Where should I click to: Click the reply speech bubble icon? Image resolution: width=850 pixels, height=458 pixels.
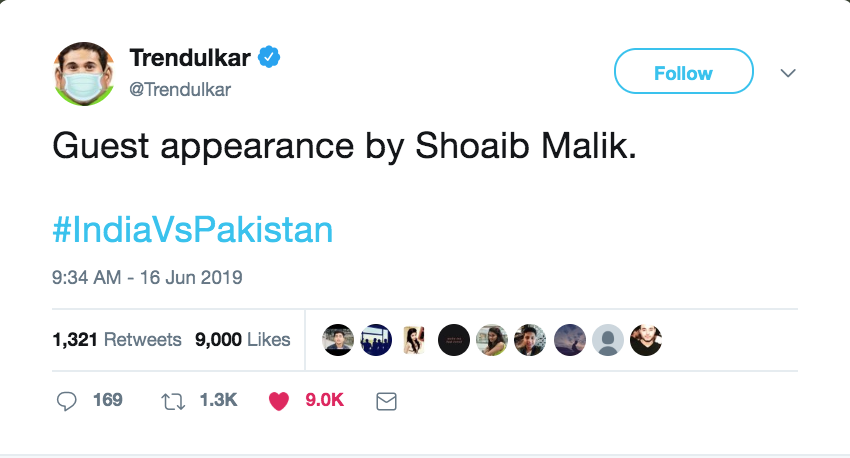pyautogui.click(x=67, y=401)
